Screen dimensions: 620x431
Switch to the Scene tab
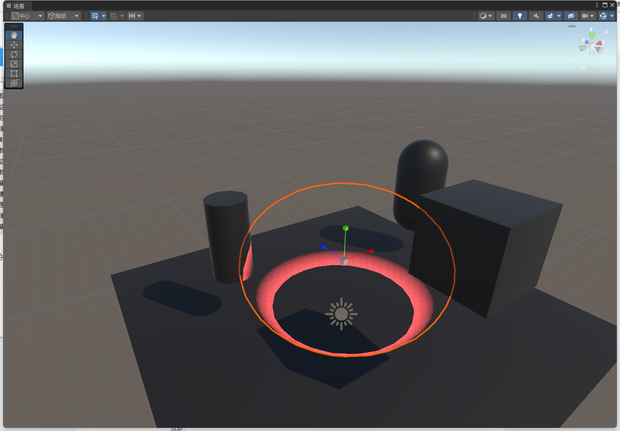16,6
